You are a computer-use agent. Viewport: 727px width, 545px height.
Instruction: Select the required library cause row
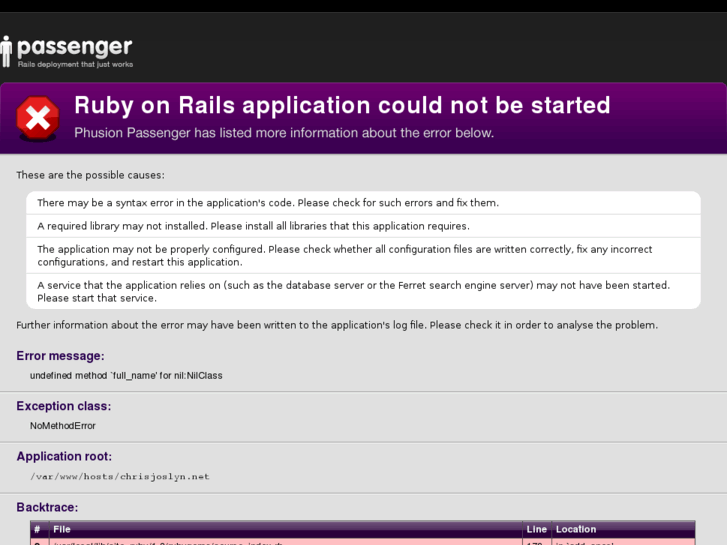(363, 226)
